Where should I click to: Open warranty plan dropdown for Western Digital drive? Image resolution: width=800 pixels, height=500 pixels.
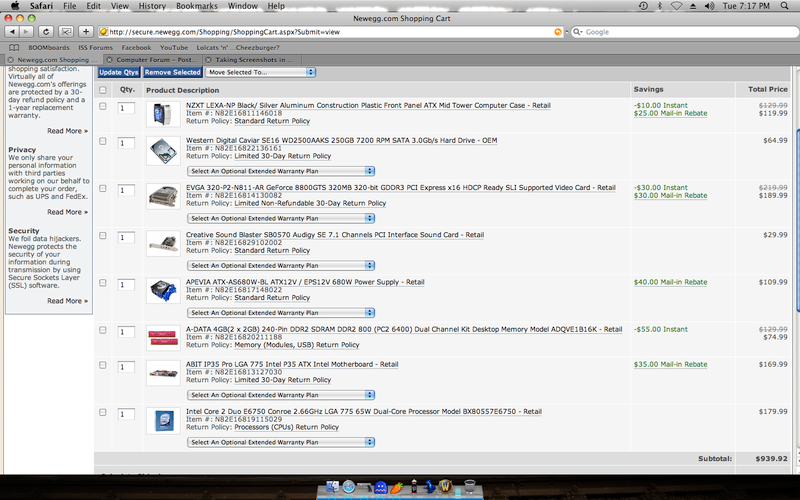(281, 171)
